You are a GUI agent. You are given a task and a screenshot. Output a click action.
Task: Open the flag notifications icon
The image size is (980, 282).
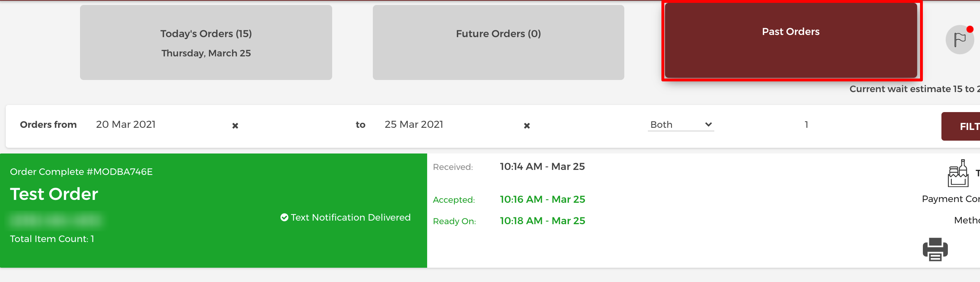click(x=959, y=40)
